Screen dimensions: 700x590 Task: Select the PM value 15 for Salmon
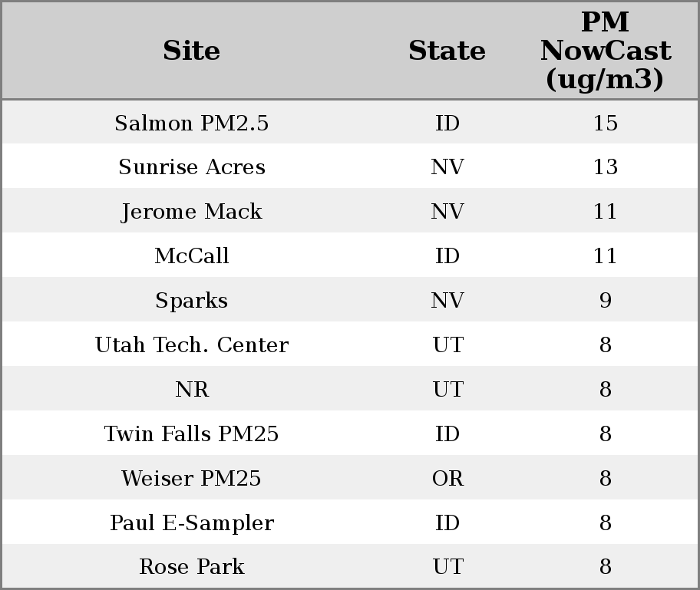pos(605,124)
